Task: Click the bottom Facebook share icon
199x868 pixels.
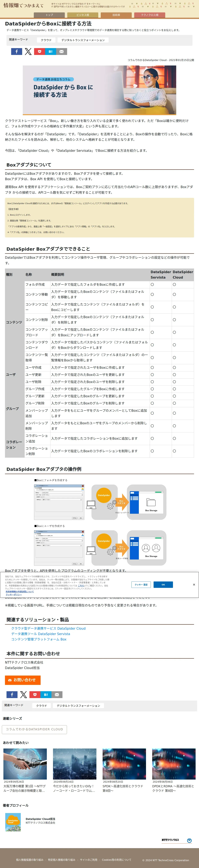Action: click(12, 694)
